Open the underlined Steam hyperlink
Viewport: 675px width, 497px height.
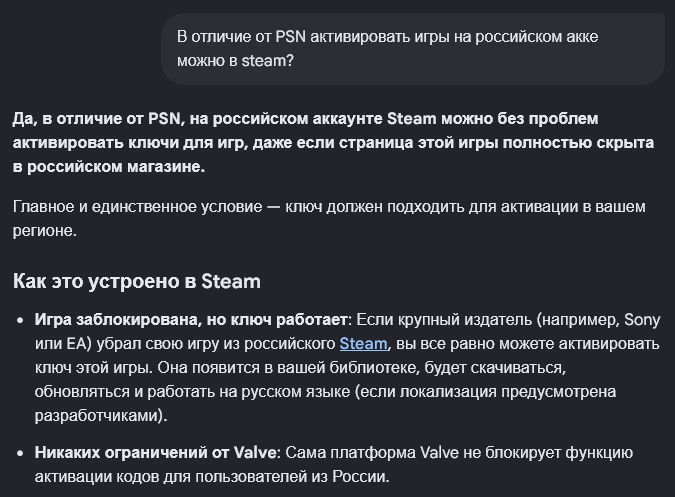tap(363, 344)
